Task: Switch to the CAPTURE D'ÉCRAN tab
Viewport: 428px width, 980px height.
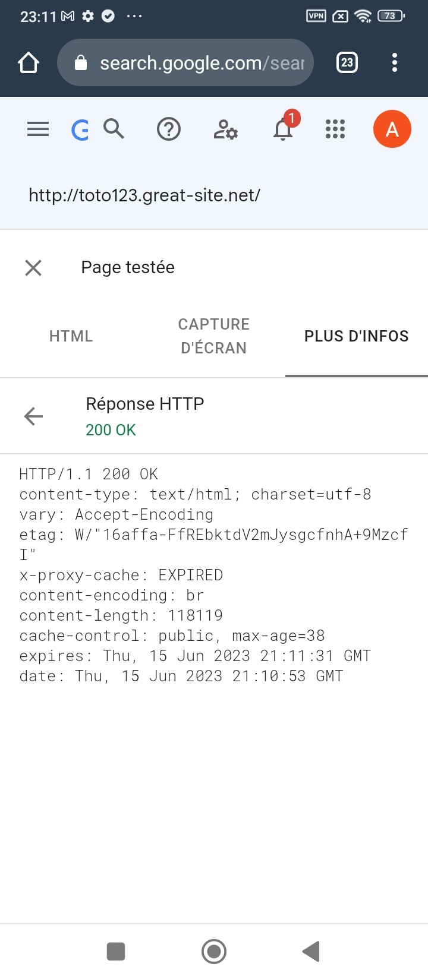Action: coord(214,336)
